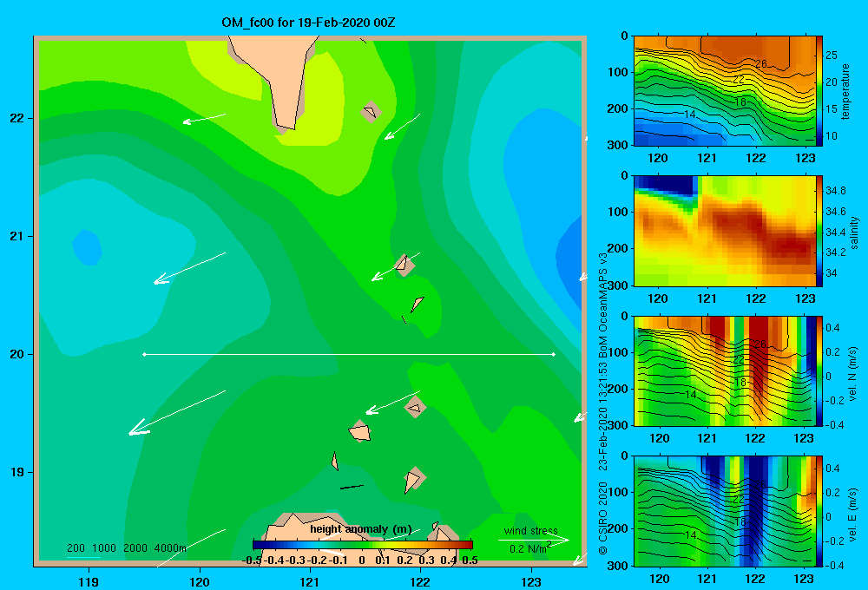This screenshot has width=868, height=590.
Task: Click the '200 1000 2000 4000m' depth legend
Action: click(x=126, y=548)
